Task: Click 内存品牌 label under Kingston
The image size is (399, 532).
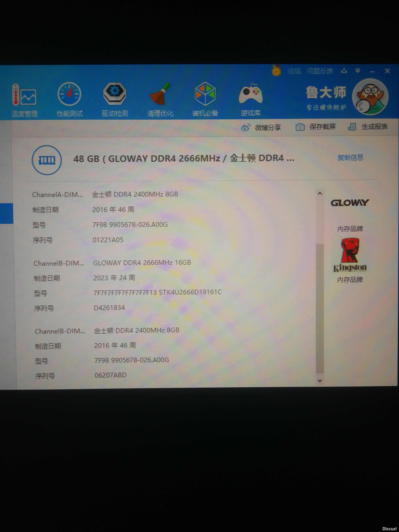Action: (350, 280)
